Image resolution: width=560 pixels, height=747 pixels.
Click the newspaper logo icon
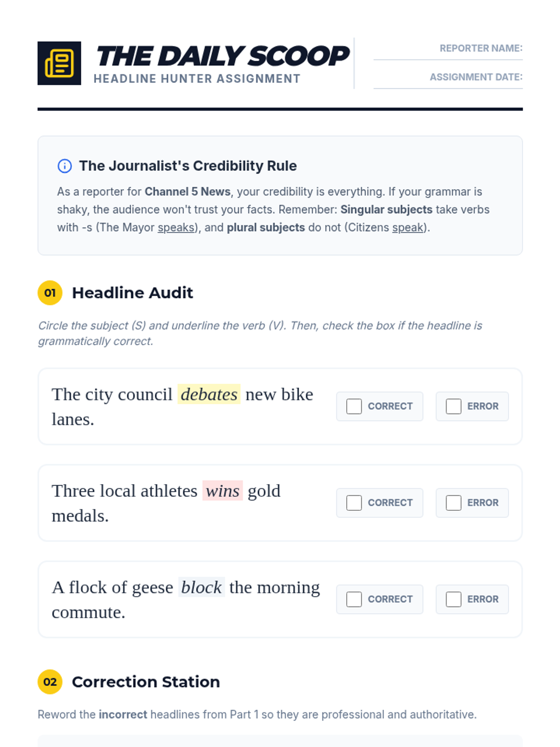pyautogui.click(x=59, y=63)
